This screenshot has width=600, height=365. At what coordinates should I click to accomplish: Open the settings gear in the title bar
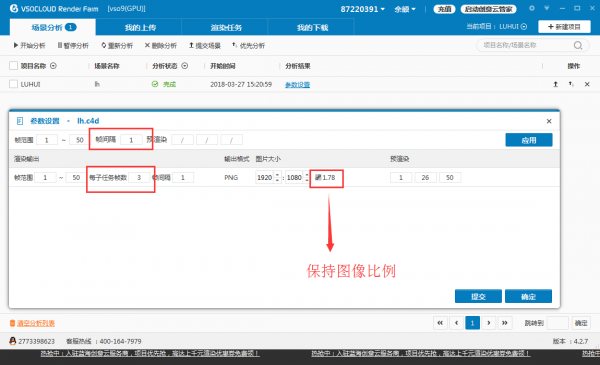click(x=532, y=8)
